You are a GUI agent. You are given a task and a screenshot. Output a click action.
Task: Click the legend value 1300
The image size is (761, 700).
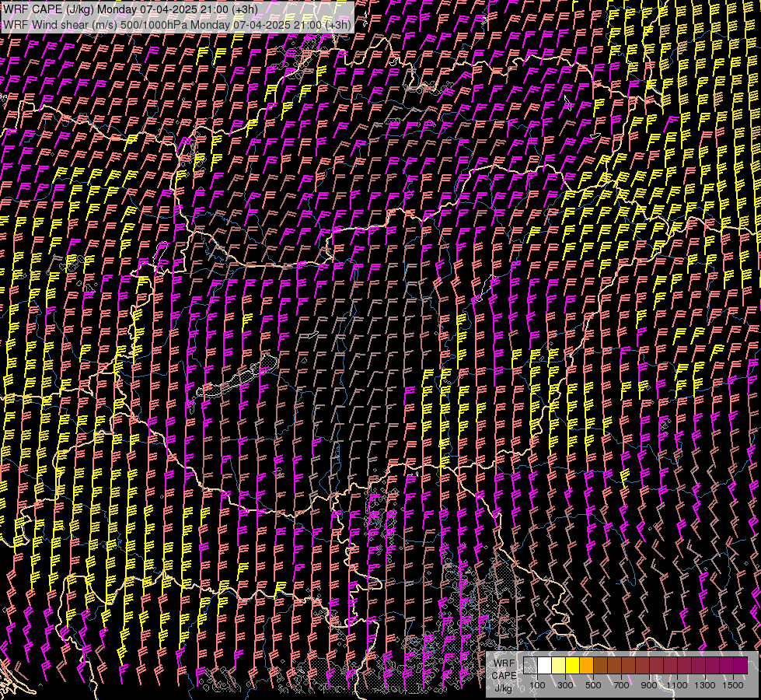(705, 685)
